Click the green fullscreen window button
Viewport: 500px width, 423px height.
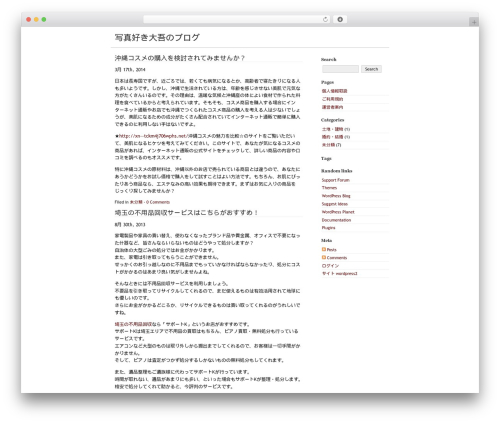tap(44, 19)
